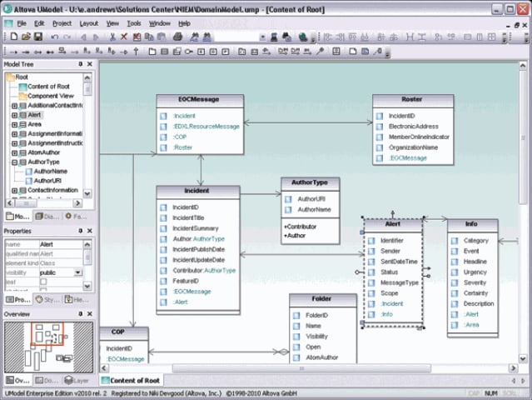Pin the Overview panel

(x=81, y=314)
